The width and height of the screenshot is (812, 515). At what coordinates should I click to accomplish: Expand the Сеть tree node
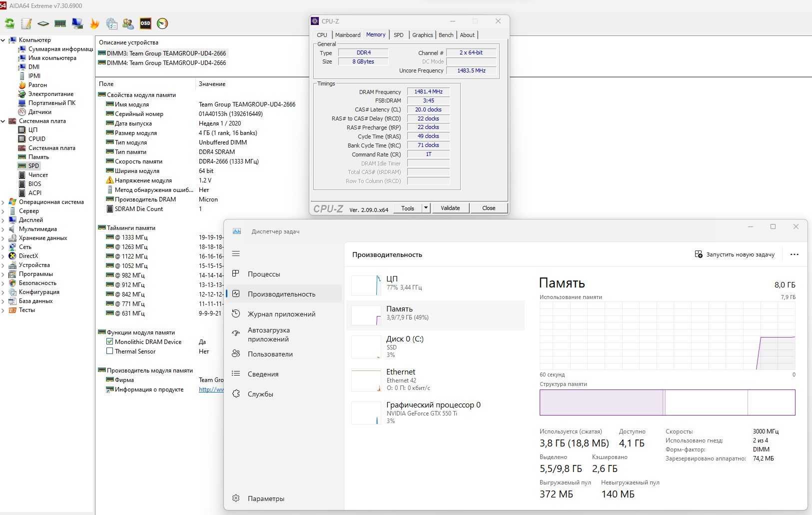(x=3, y=247)
